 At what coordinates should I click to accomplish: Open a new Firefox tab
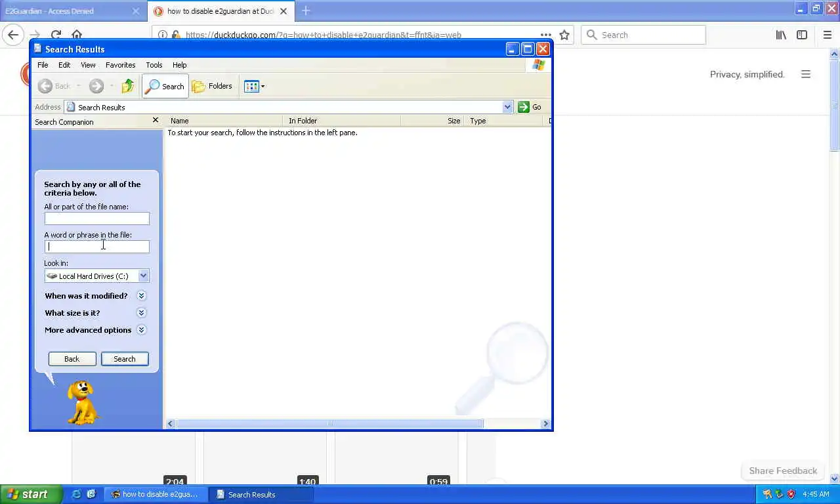click(x=306, y=10)
